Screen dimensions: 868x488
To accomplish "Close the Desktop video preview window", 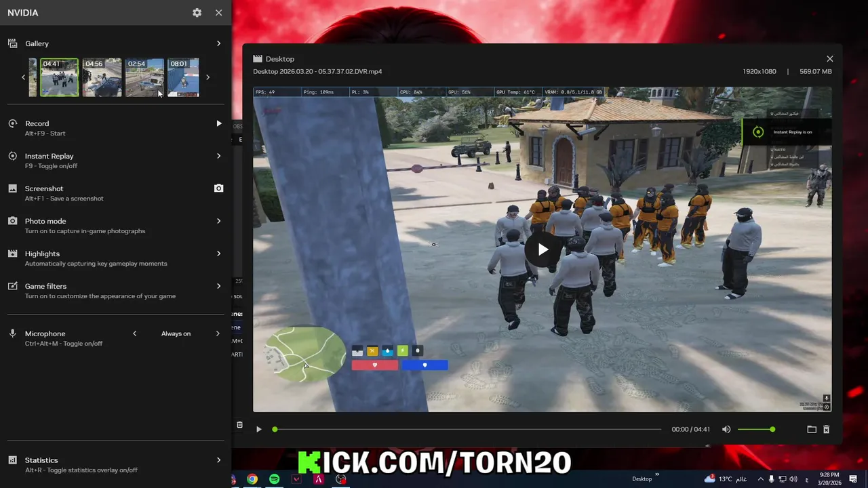I will point(829,59).
